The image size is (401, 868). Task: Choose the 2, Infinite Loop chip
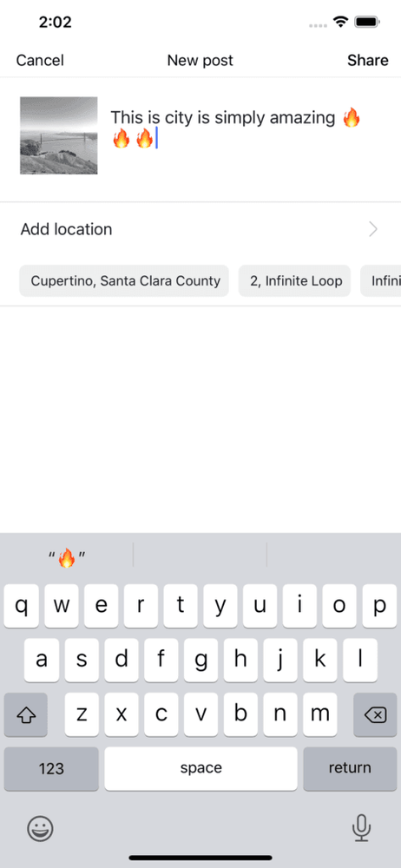pos(294,280)
